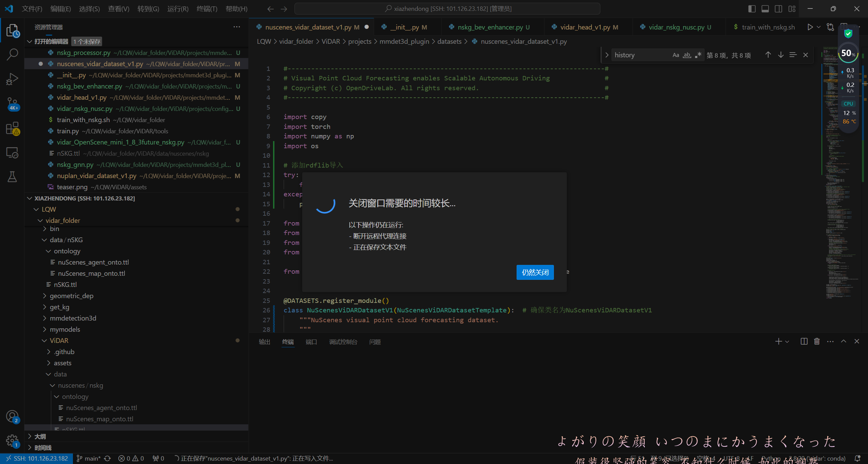Viewport: 868px width, 464px height.
Task: Click SSH: 101.126.23.182 remote indicator
Action: click(x=36, y=459)
